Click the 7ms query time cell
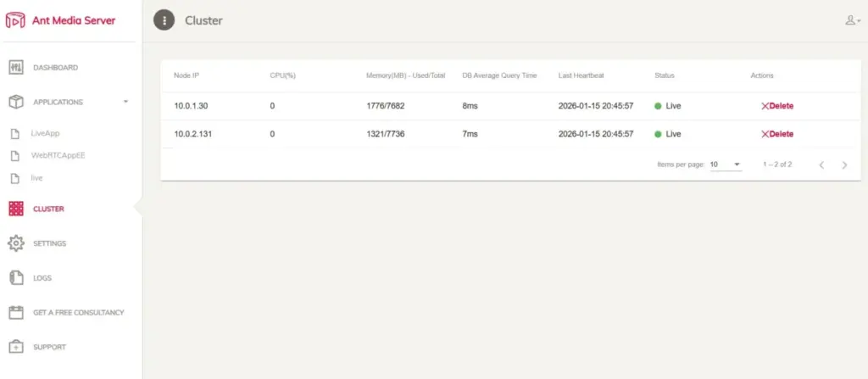 click(470, 134)
